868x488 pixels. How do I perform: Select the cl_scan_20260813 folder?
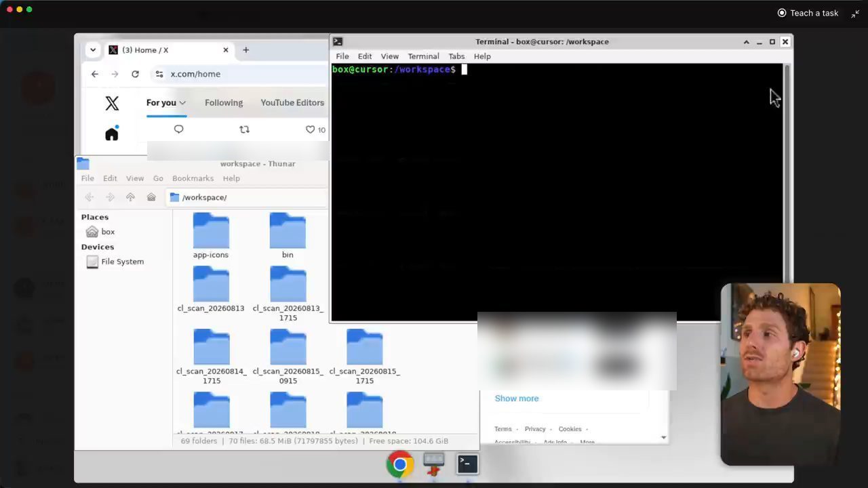point(211,289)
